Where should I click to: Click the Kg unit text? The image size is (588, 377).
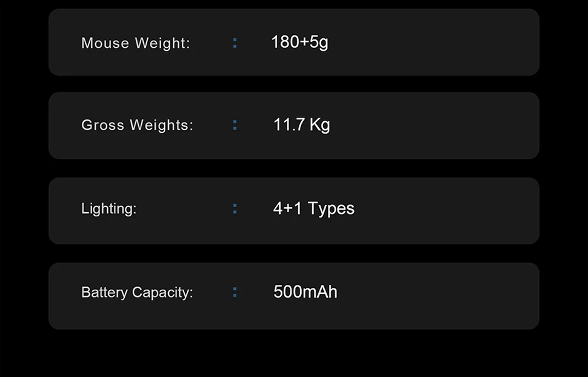(320, 124)
